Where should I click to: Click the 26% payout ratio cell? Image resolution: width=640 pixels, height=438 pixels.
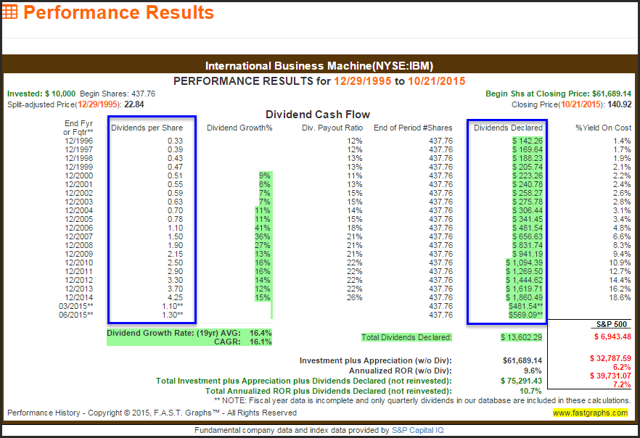(x=355, y=297)
